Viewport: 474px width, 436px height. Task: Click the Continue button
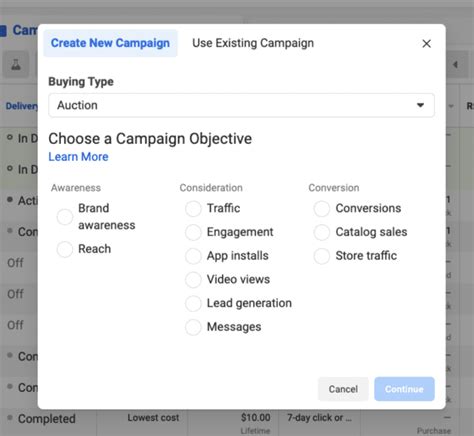tap(404, 389)
